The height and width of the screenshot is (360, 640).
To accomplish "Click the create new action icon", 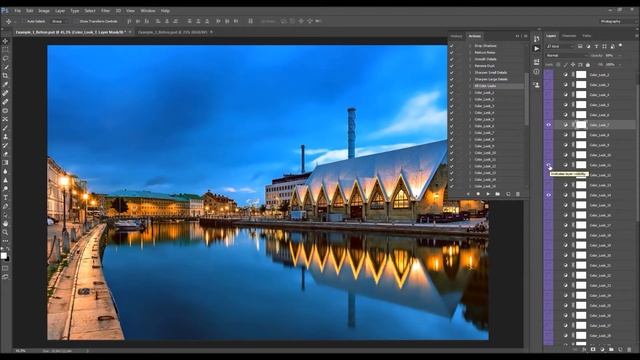I will coord(508,194).
